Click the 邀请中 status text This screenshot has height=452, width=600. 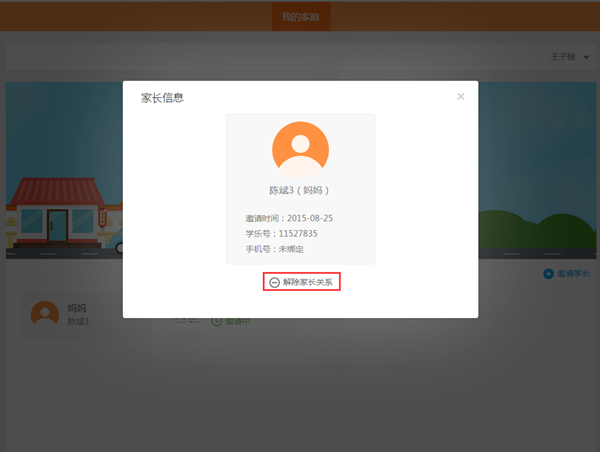[236, 322]
